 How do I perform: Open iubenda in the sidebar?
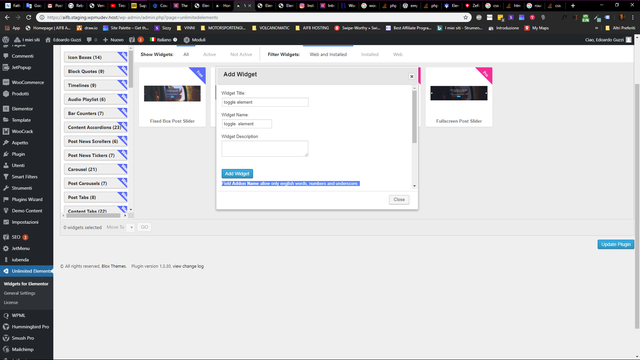click(x=20, y=260)
